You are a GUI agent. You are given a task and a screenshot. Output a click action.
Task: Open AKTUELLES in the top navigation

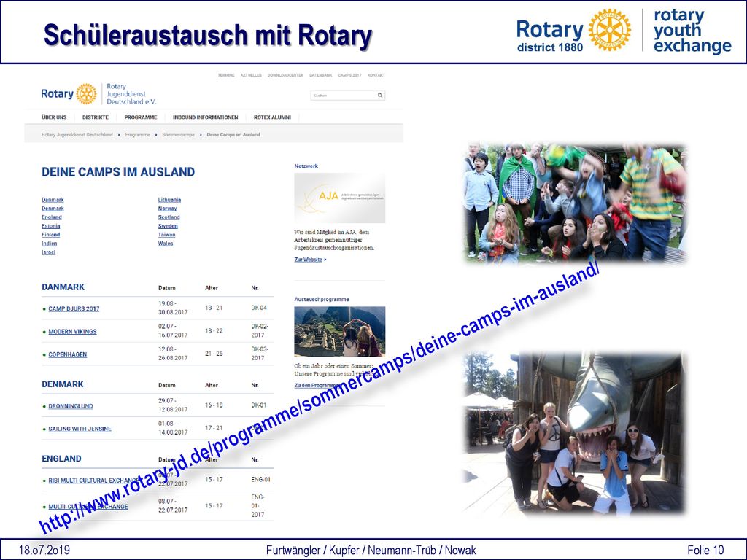coord(251,75)
